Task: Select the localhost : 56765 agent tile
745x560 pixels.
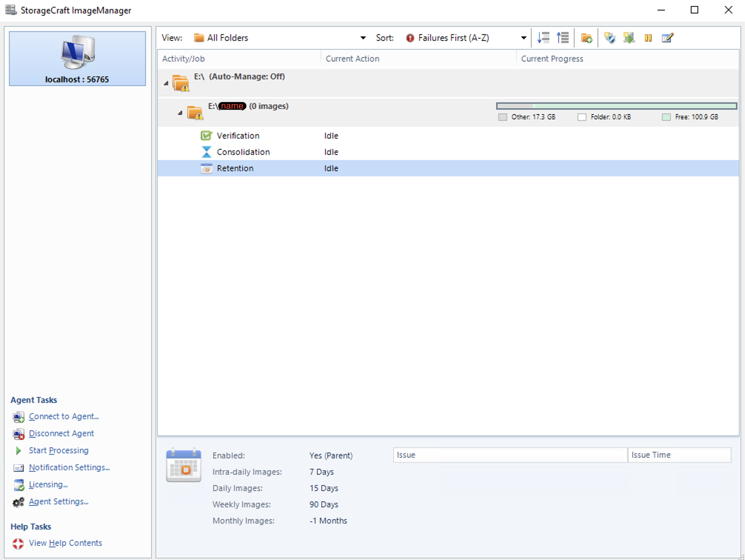Action: 77,59
